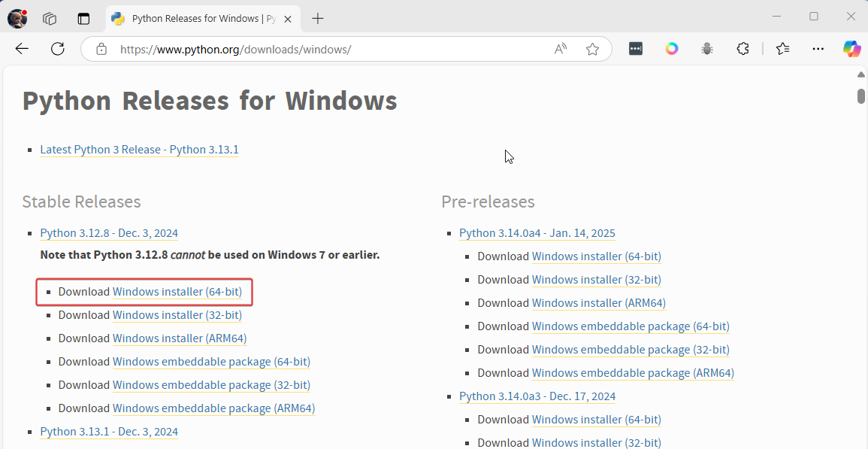The width and height of the screenshot is (868, 449).
Task: Select the Python Releases for Windows tab
Action: point(203,19)
